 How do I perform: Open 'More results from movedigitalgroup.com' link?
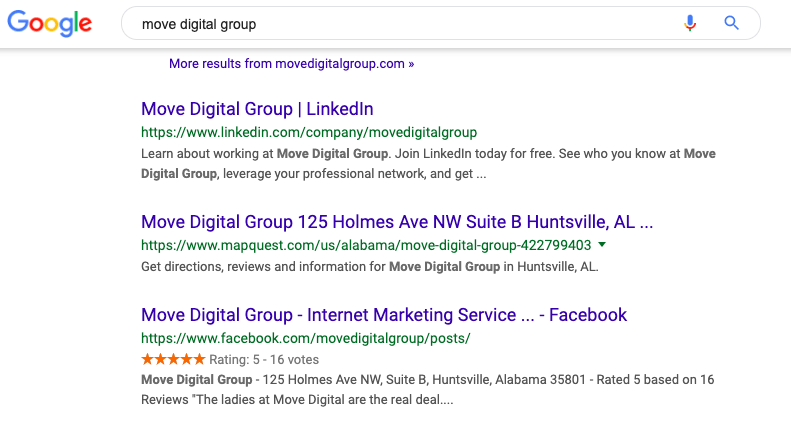[x=292, y=64]
